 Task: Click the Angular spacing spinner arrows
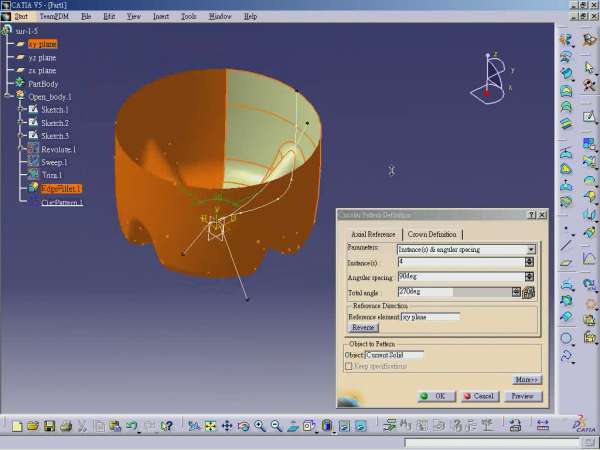click(x=529, y=277)
